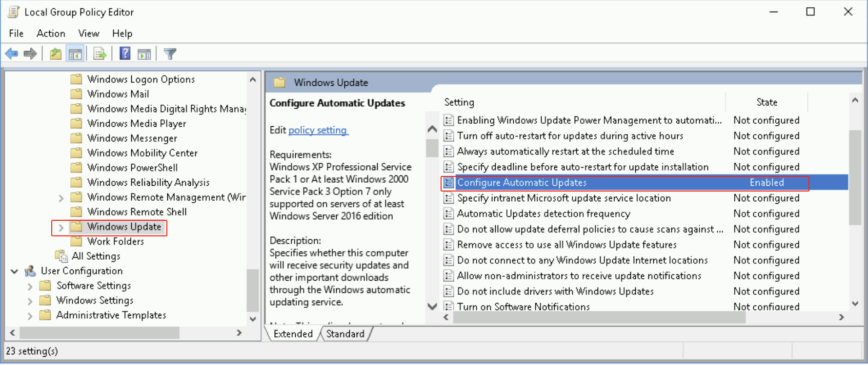This screenshot has height=365, width=868.
Task: Click the Forward arrow toolbar icon
Action: [30, 54]
